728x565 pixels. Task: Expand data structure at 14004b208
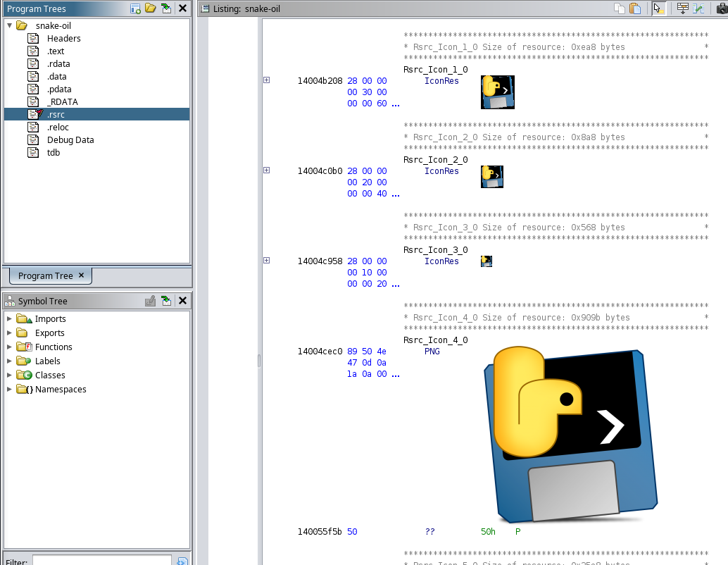point(267,80)
